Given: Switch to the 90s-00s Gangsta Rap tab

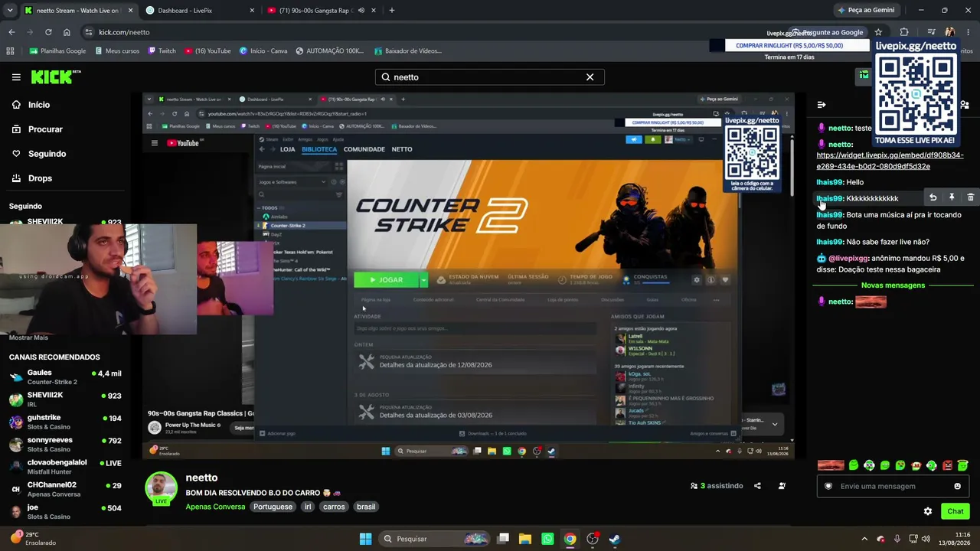Looking at the screenshot, I should coord(320,11).
